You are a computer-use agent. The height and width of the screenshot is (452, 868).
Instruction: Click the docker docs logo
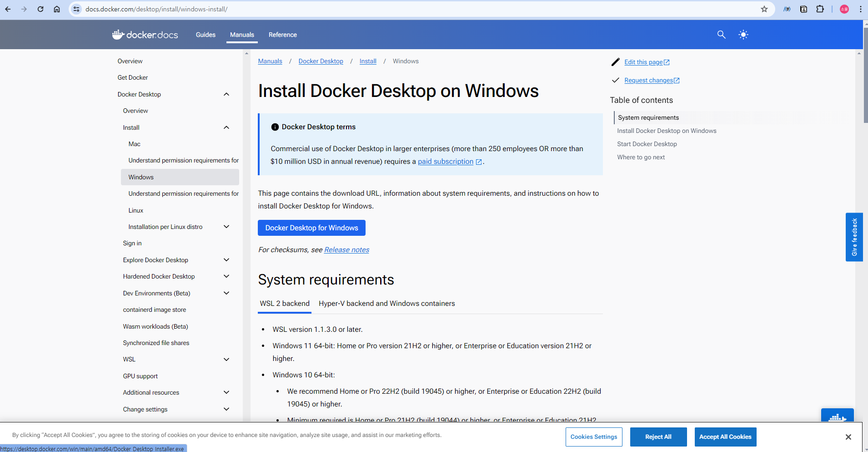[x=145, y=35]
